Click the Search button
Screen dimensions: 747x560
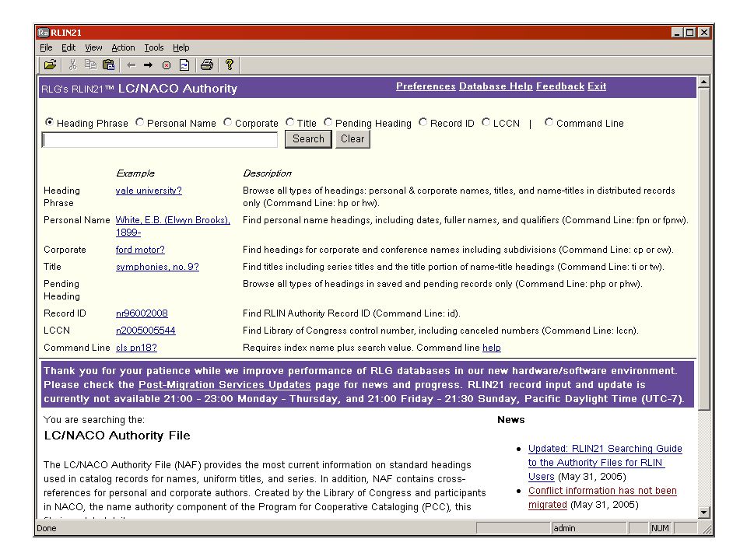pos(308,139)
